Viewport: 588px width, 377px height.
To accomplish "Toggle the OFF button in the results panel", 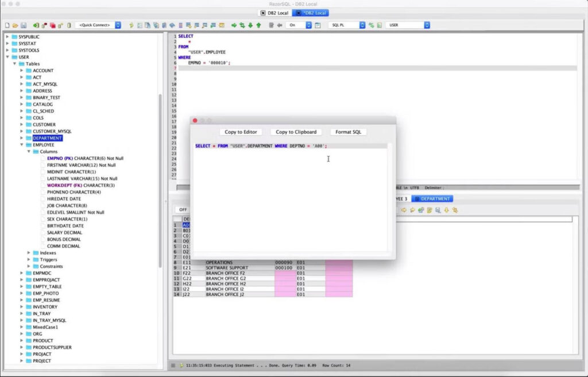I will point(183,209).
